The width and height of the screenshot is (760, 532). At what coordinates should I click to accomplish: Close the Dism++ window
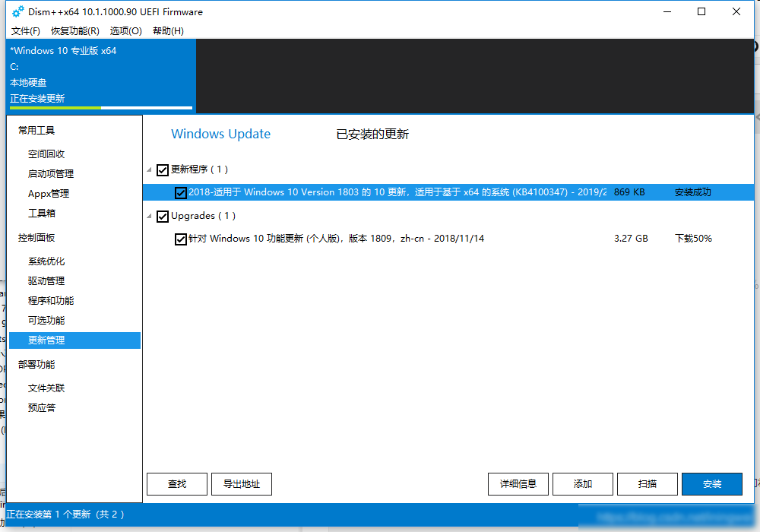point(736,11)
